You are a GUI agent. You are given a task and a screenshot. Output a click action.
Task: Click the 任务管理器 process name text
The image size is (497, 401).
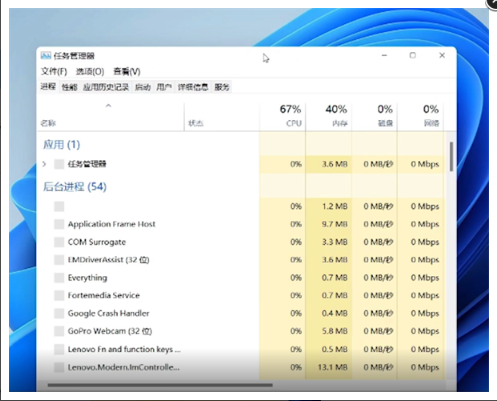pyautogui.click(x=87, y=164)
